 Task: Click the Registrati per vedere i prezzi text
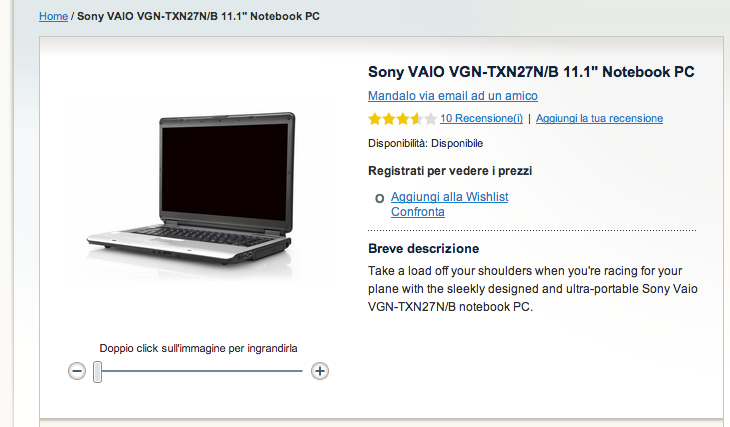click(450, 171)
